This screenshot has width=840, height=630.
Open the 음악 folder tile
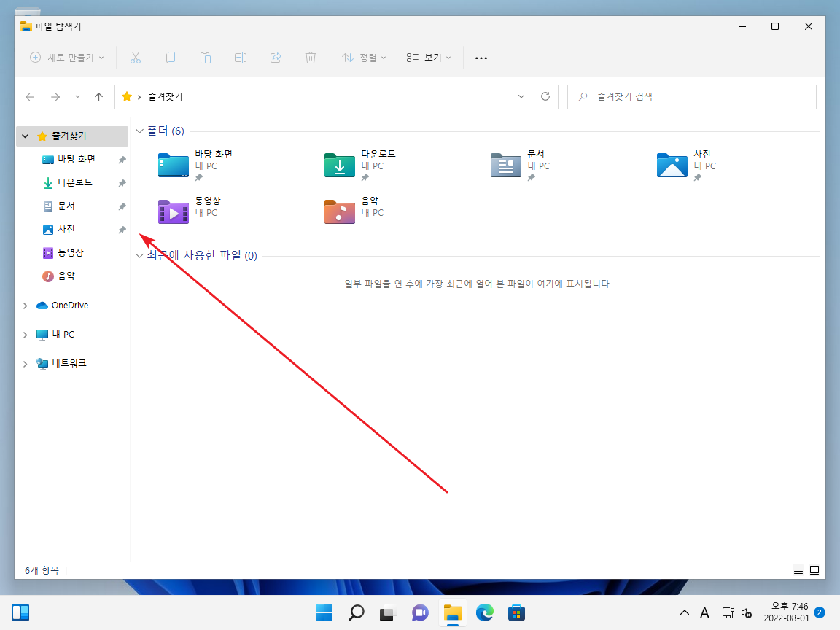point(354,210)
